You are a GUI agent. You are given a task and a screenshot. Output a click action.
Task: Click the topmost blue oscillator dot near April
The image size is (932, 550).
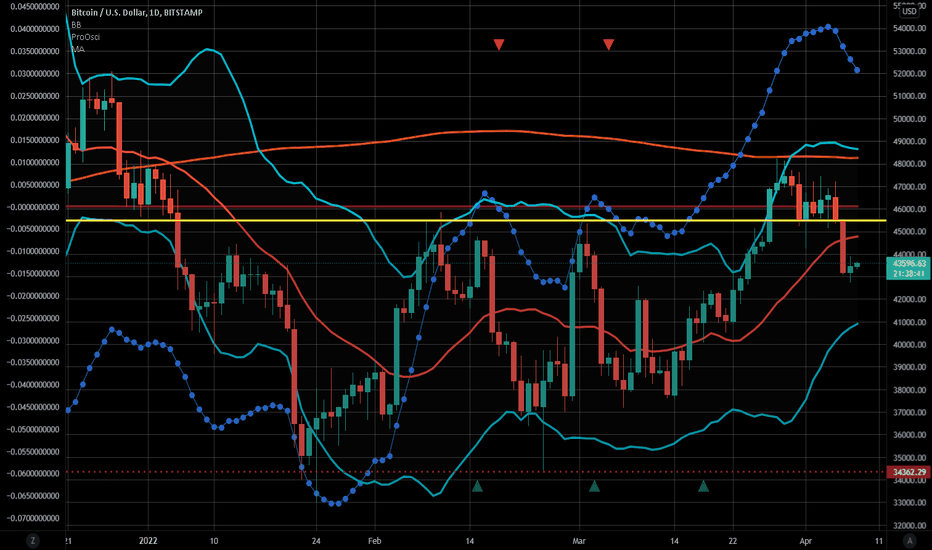[x=828, y=27]
